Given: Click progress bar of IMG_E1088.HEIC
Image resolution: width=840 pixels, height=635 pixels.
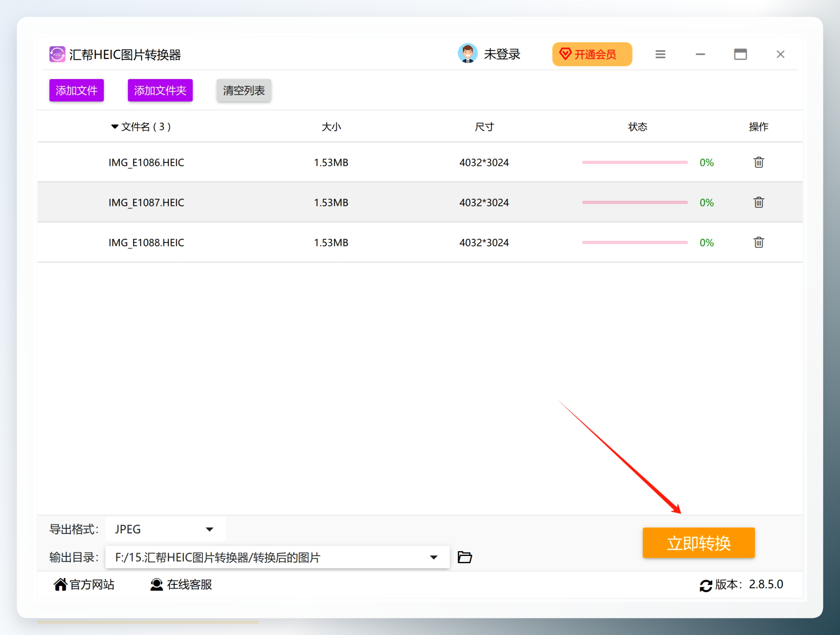Looking at the screenshot, I should (635, 242).
